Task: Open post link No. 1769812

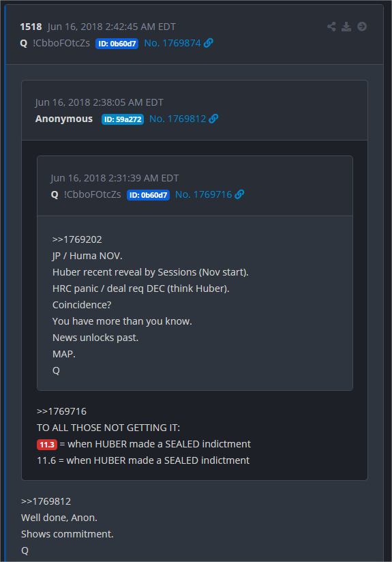Action: click(177, 119)
